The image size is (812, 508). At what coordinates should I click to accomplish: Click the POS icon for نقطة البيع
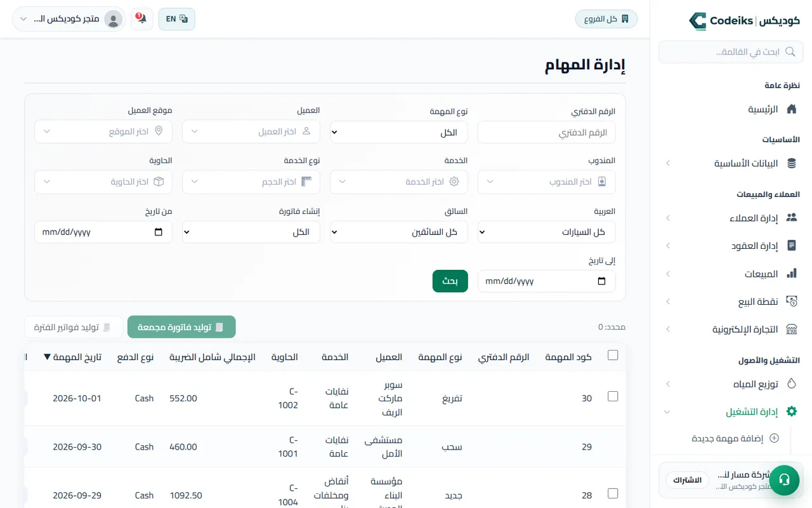[791, 301]
